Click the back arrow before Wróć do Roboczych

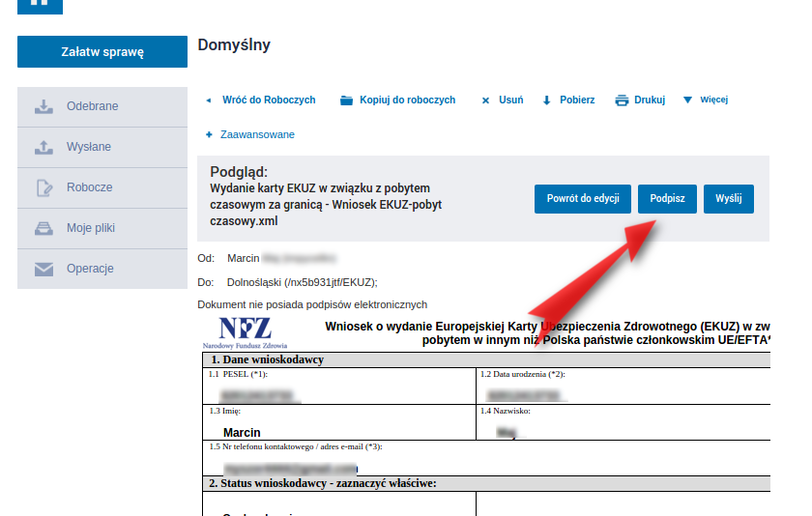(209, 100)
